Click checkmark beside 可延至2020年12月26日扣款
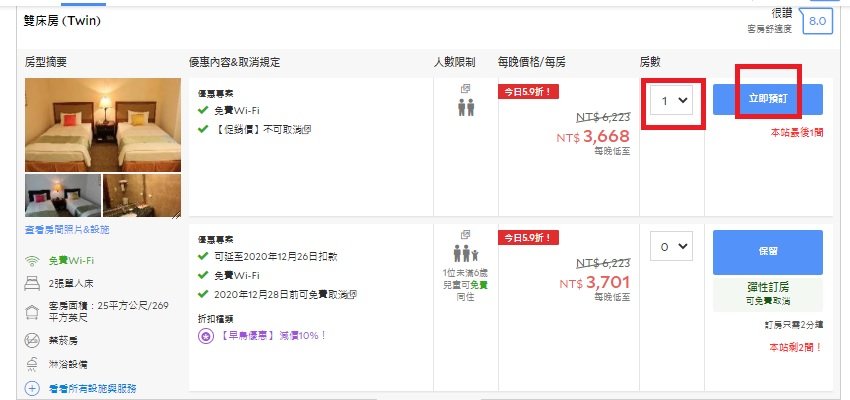 click(x=203, y=256)
